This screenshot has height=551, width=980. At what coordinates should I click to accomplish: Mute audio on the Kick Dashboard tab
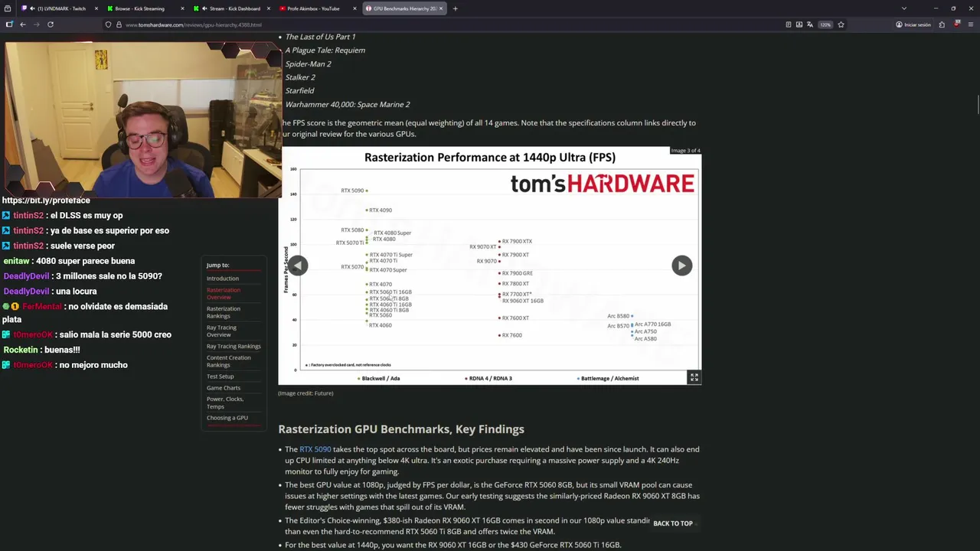[x=204, y=8]
